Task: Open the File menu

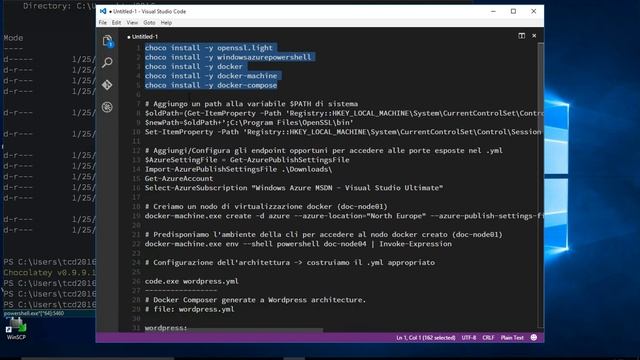Action: pyautogui.click(x=102, y=23)
